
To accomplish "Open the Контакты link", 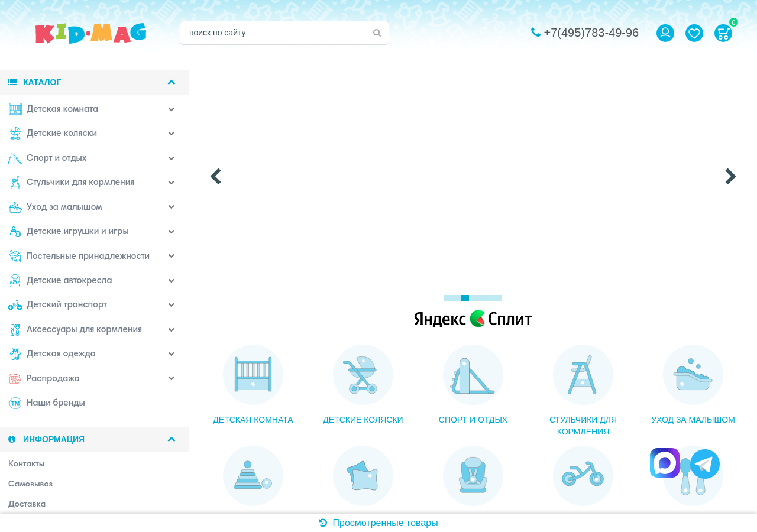I will click(x=27, y=463).
